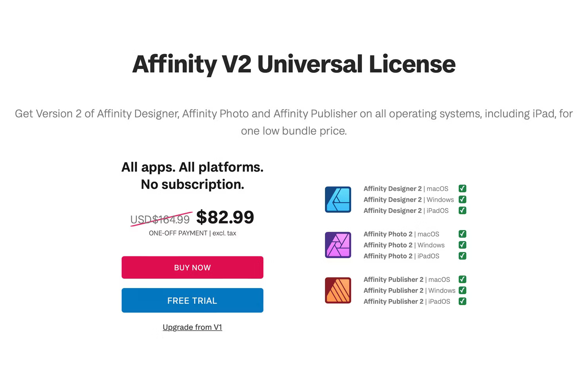Toggle the Affinity Publisher 2 macOS checkmark
This screenshot has height=392, width=588.
pos(462,279)
